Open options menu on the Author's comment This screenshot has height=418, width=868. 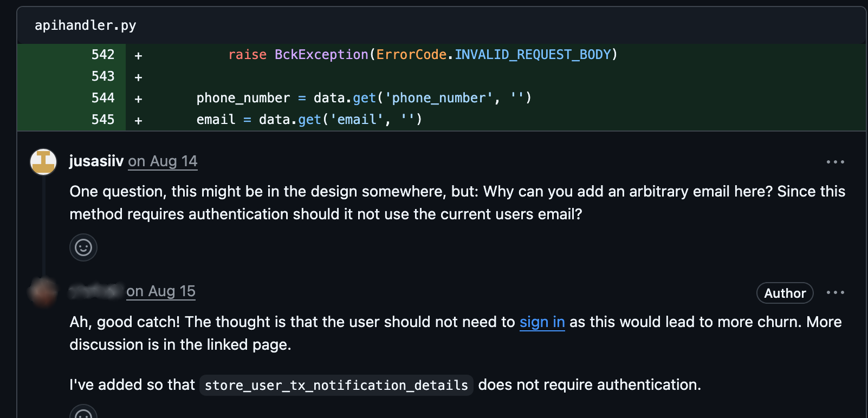(835, 292)
